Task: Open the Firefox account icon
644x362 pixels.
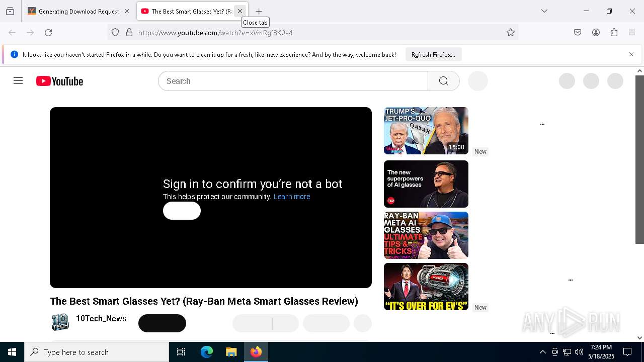Action: coord(596,33)
